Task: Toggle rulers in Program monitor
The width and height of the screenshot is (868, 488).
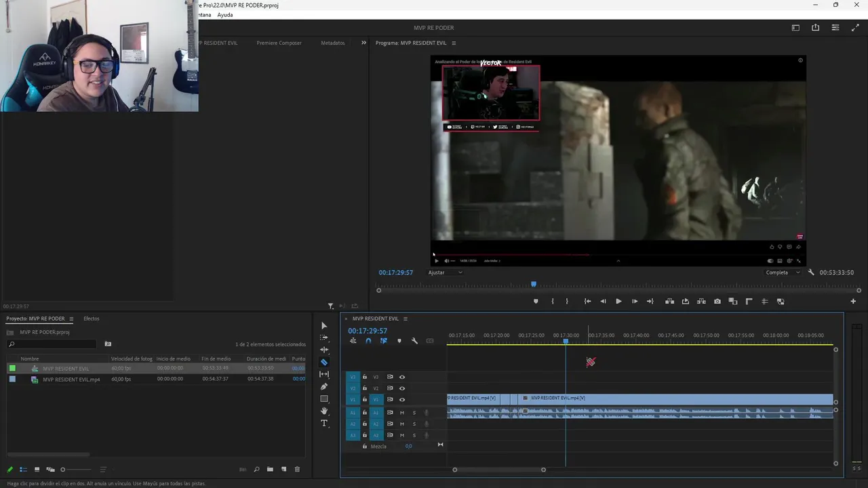Action: (x=749, y=302)
